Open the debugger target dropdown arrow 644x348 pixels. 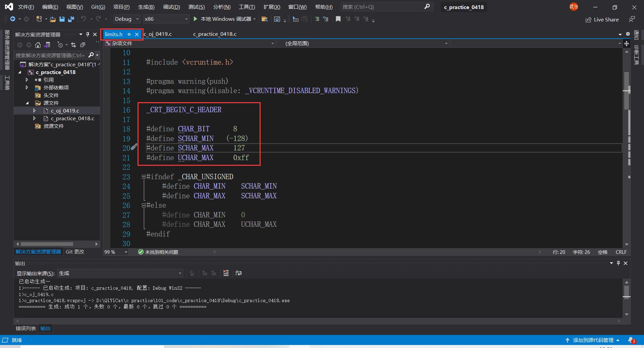(x=255, y=19)
